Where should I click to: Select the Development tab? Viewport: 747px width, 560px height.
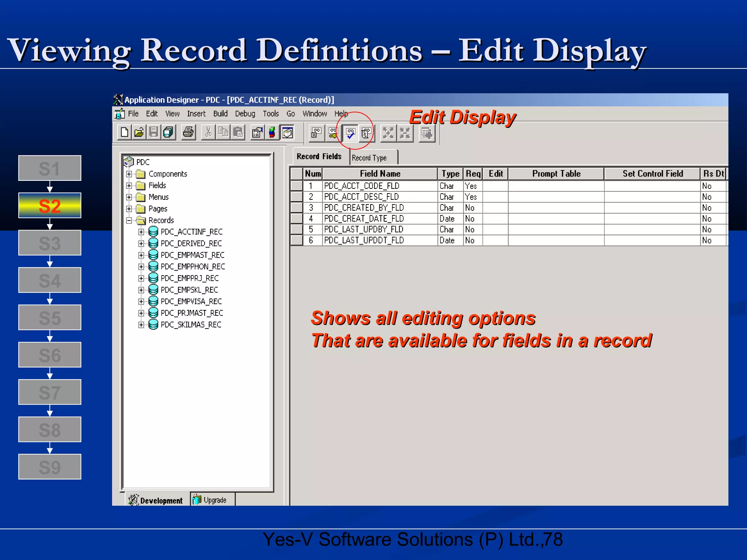click(x=157, y=500)
